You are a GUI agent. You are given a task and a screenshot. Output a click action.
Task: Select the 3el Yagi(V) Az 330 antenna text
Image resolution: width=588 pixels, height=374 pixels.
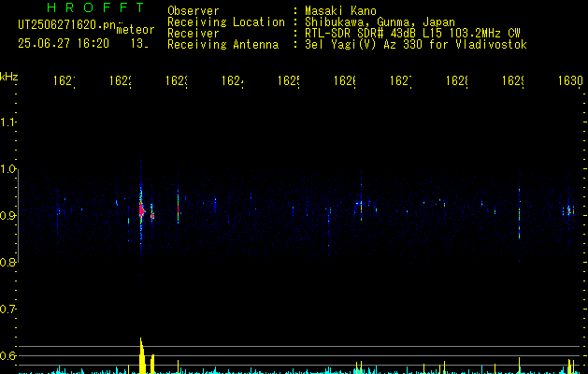[416, 45]
